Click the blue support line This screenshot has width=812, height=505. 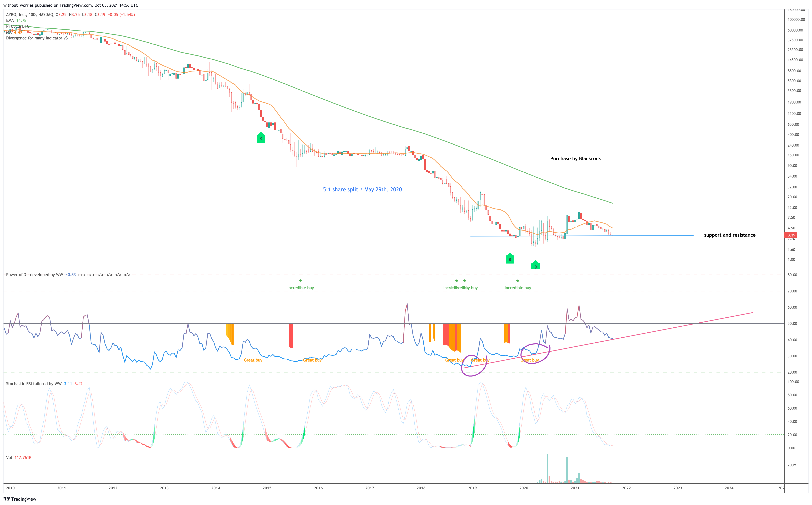[x=582, y=236]
